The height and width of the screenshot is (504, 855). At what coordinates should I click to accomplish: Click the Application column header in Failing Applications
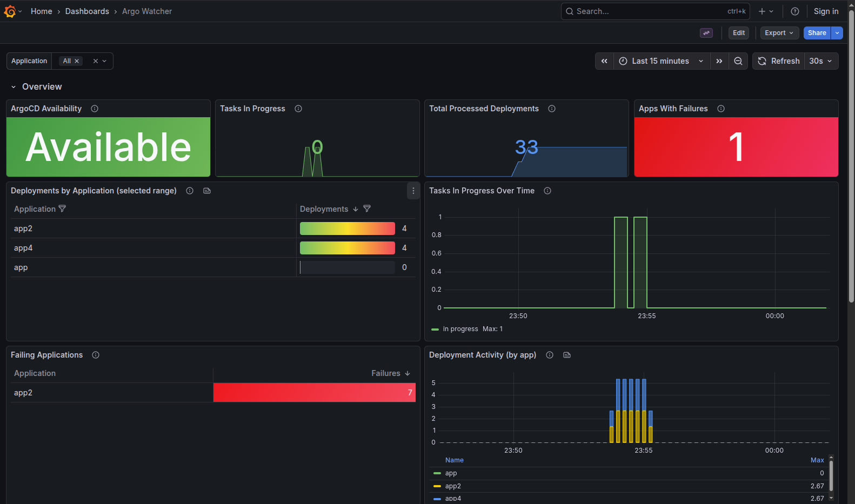click(35, 373)
